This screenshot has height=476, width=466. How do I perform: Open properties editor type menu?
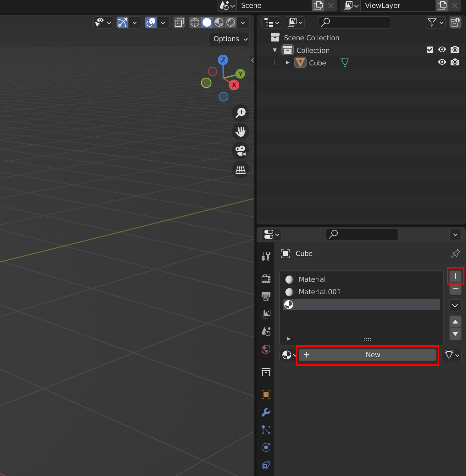271,234
